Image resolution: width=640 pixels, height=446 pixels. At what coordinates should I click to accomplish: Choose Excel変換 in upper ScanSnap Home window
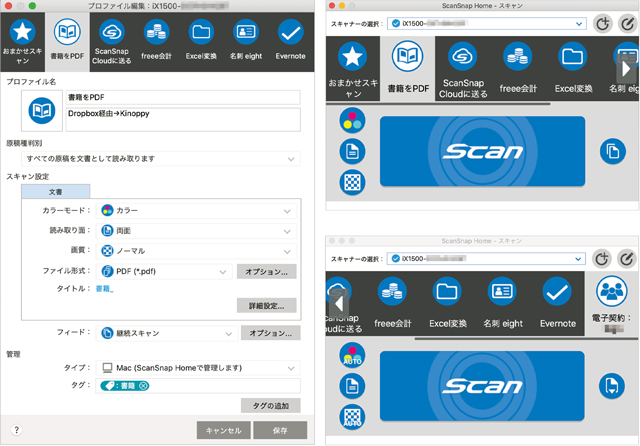click(573, 69)
